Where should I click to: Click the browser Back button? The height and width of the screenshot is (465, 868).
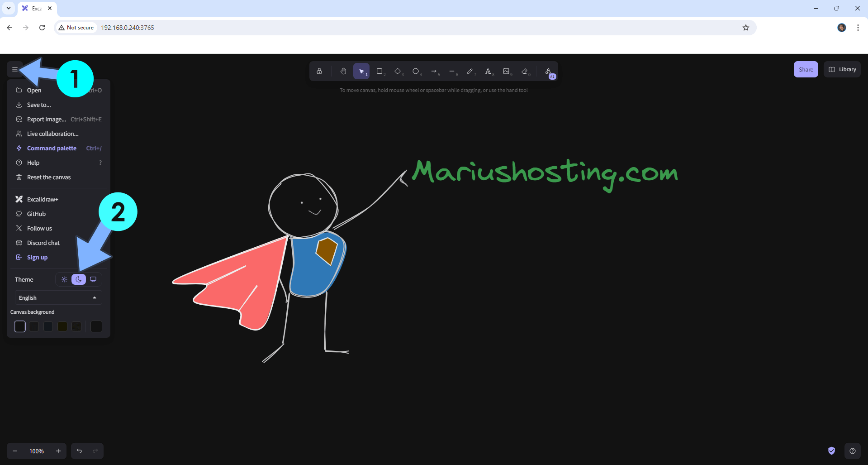coord(9,28)
